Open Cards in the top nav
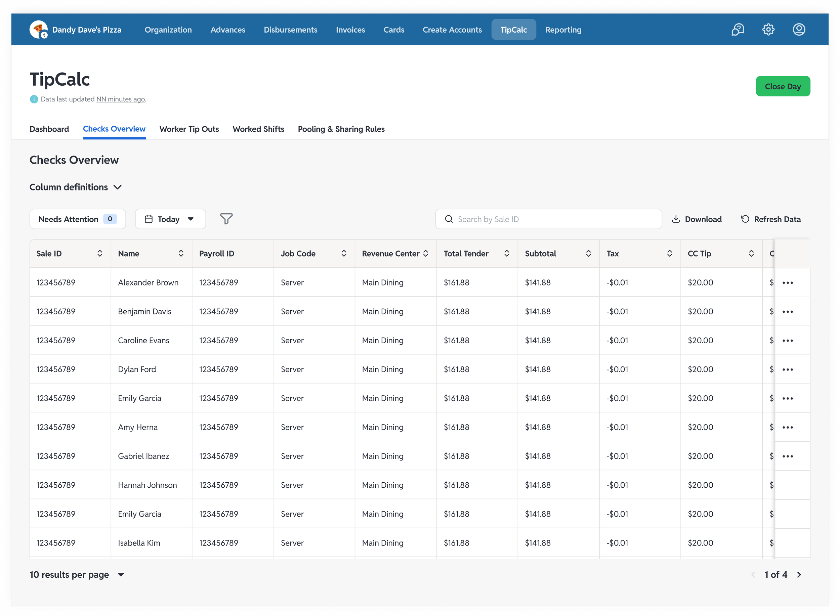This screenshot has height=616, width=840. [393, 30]
